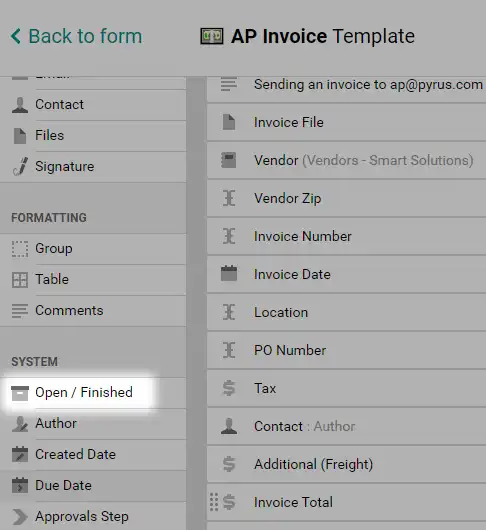Open the Vendor catalog field row

pos(346,161)
